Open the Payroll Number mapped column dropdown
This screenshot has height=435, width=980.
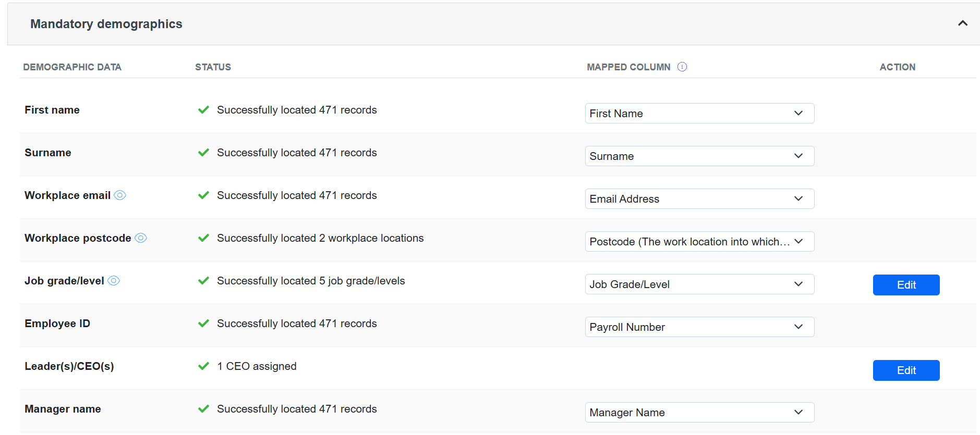(699, 327)
